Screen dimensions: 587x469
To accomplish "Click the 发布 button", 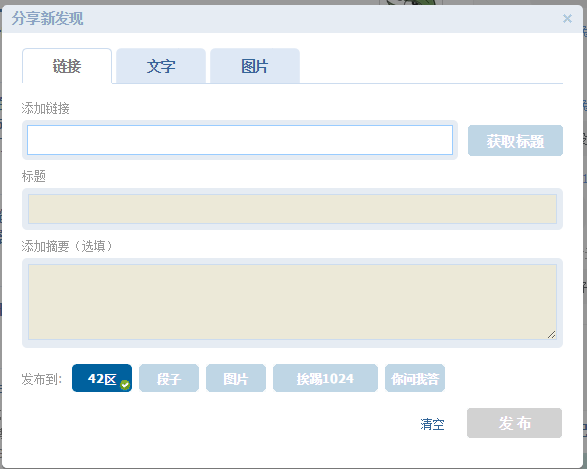I will tap(514, 423).
